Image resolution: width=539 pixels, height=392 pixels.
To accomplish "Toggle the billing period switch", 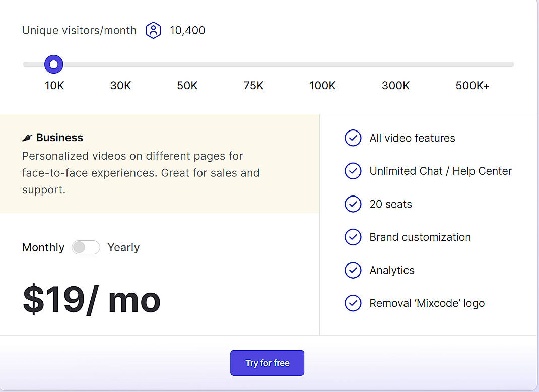I will [86, 247].
